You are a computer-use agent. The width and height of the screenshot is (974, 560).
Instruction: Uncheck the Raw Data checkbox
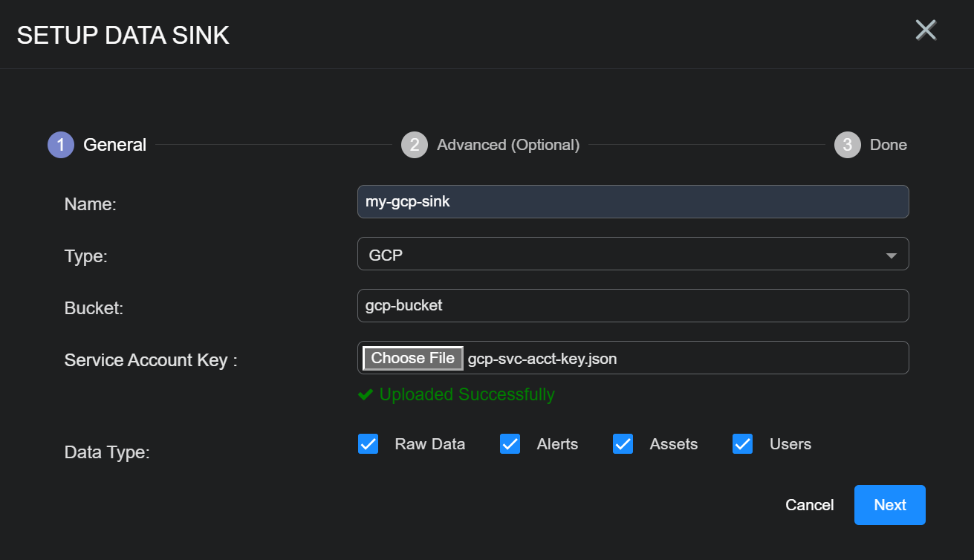click(369, 444)
